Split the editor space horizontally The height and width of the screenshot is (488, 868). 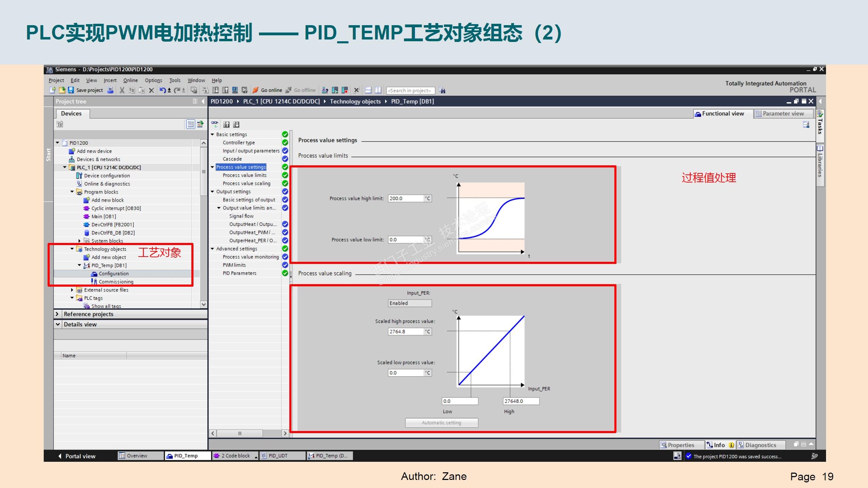point(368,90)
